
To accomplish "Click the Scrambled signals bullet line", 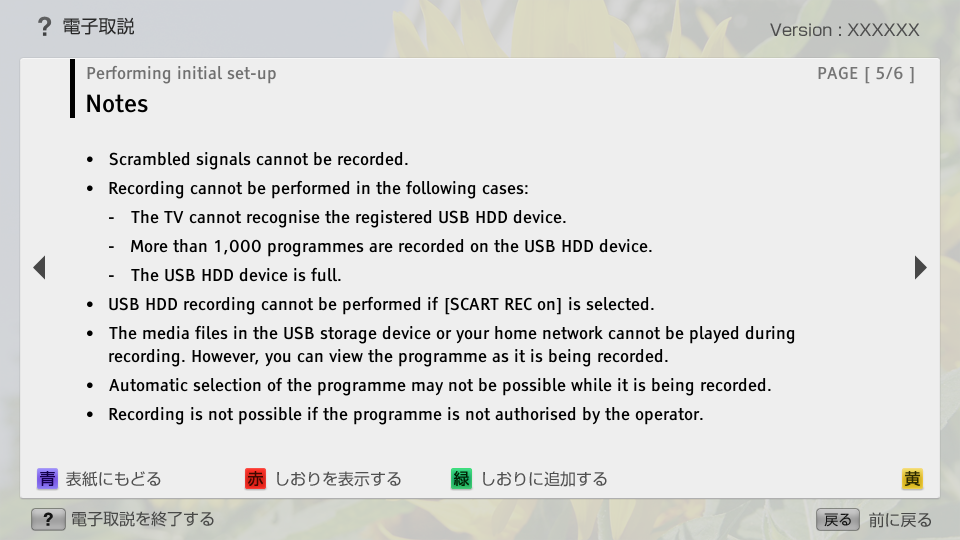I will pos(258,159).
